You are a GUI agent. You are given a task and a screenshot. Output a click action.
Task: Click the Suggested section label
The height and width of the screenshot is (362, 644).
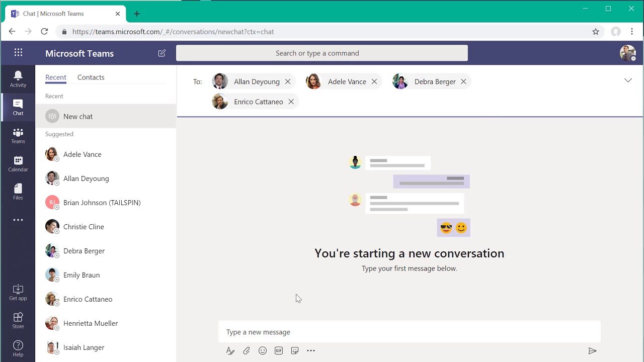(59, 134)
